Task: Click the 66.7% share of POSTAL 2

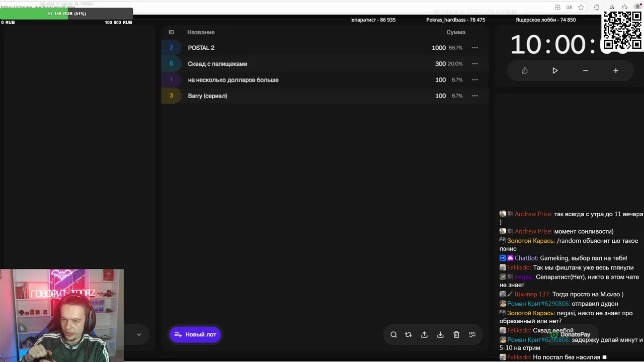Action: pyautogui.click(x=455, y=48)
